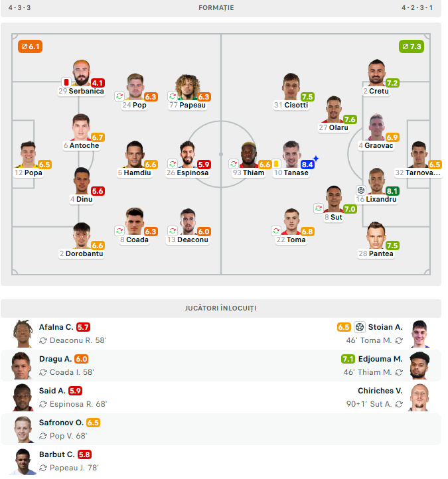Open Chiriches V. player link
This screenshot has width=448, height=479.
380,391
